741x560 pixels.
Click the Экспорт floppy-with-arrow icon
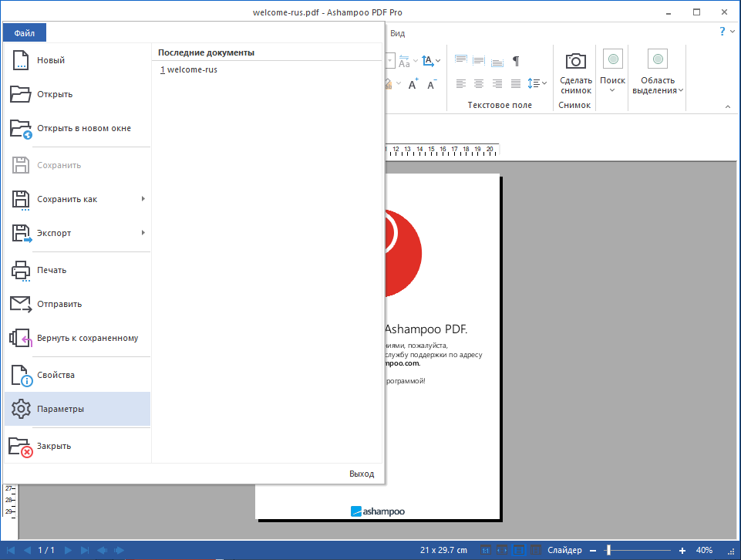coord(21,234)
